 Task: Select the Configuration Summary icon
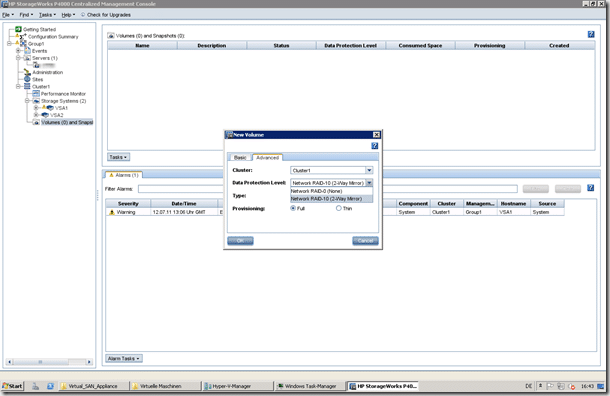click(x=23, y=37)
